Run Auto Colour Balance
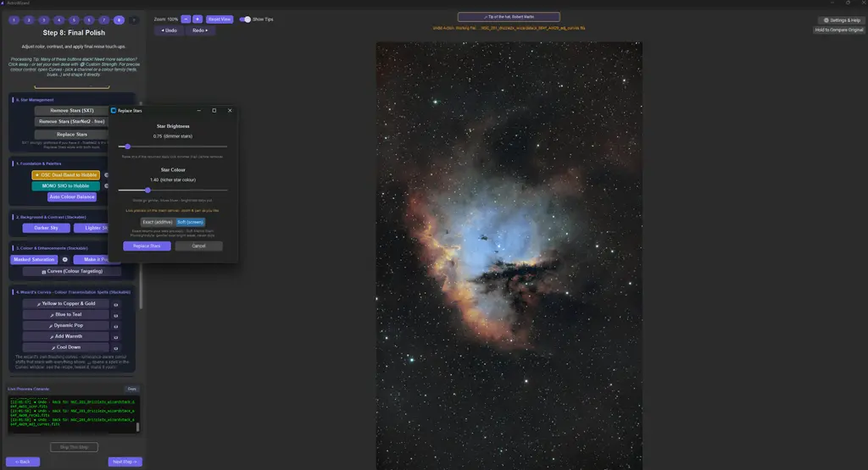 (72, 196)
